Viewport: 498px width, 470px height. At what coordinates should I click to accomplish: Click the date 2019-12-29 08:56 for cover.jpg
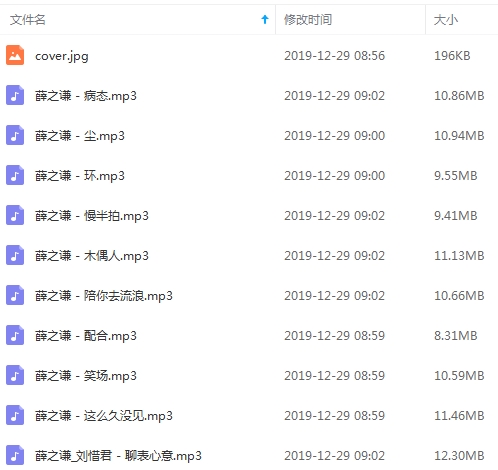click(334, 56)
